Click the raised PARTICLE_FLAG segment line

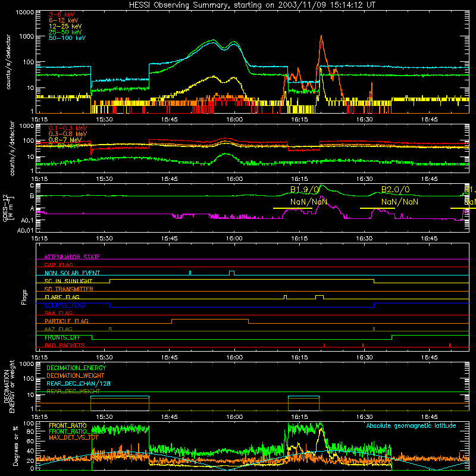[210, 320]
